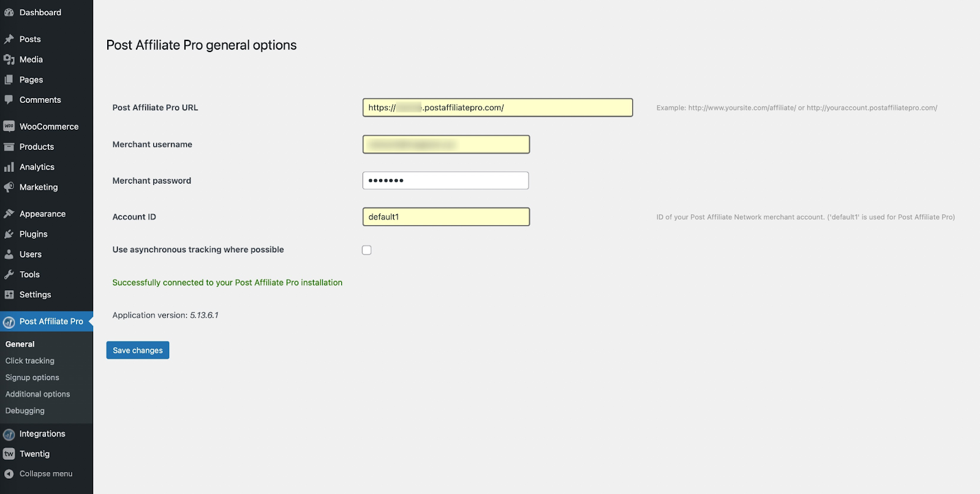
Task: Click the Dashboard gauge icon
Action: coord(9,12)
